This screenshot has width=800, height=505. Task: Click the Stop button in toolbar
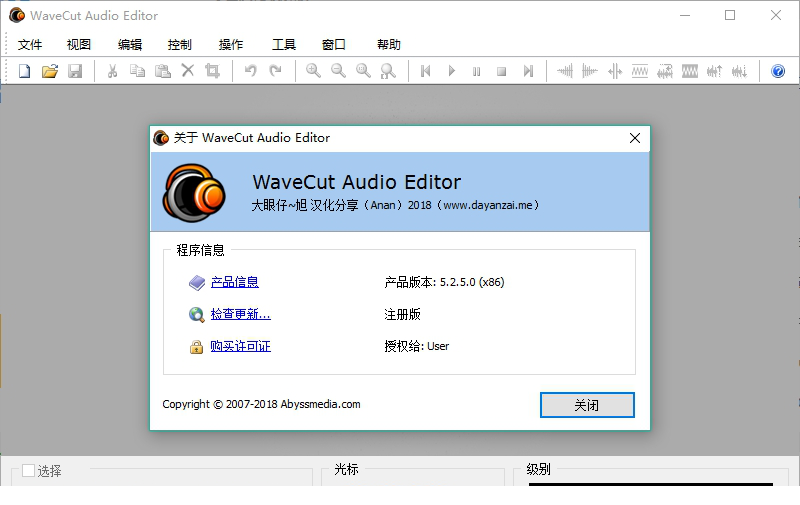click(x=502, y=71)
